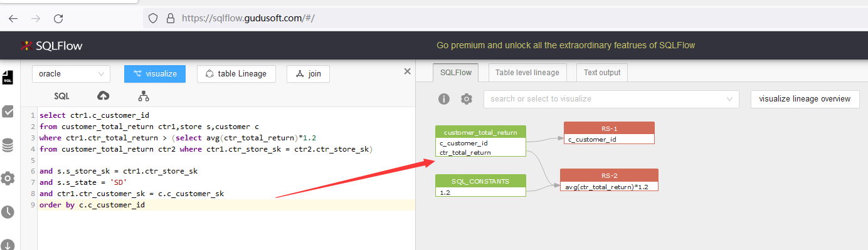This screenshot has height=250, width=868.
Task: Click the download arrow icon in sidebar
Action: click(x=8, y=244)
